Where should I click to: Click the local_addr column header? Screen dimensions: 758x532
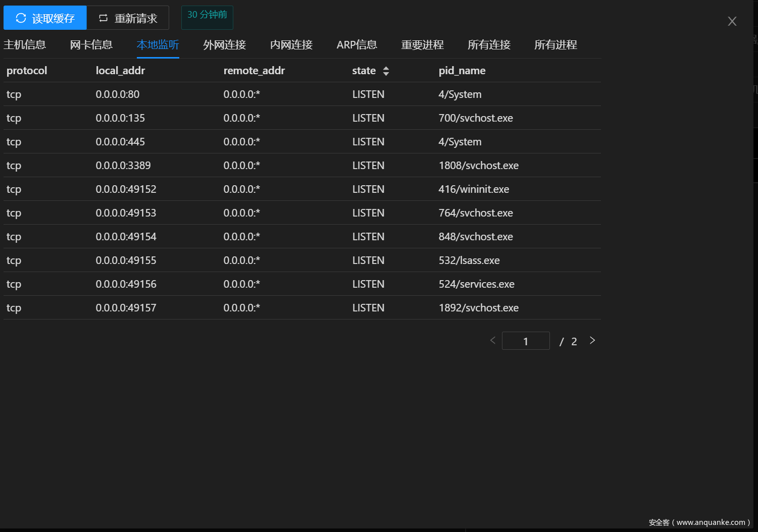coord(120,71)
